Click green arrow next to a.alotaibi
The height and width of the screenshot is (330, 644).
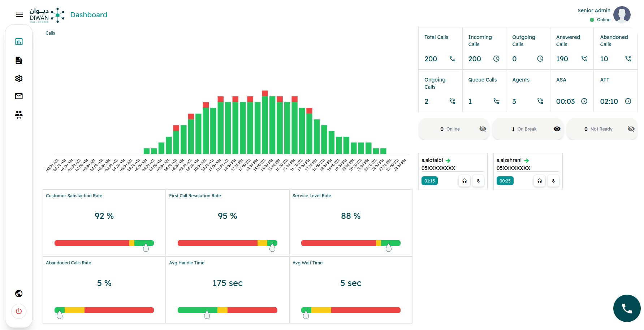pyautogui.click(x=448, y=160)
